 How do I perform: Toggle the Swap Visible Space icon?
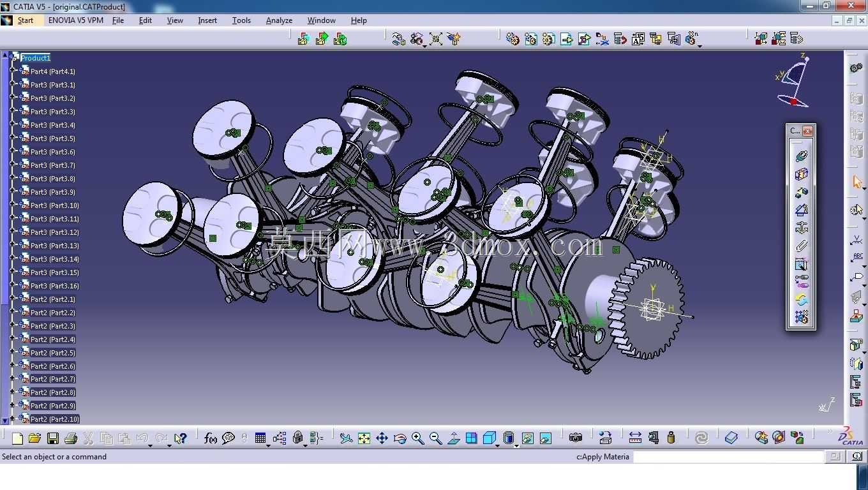[545, 438]
